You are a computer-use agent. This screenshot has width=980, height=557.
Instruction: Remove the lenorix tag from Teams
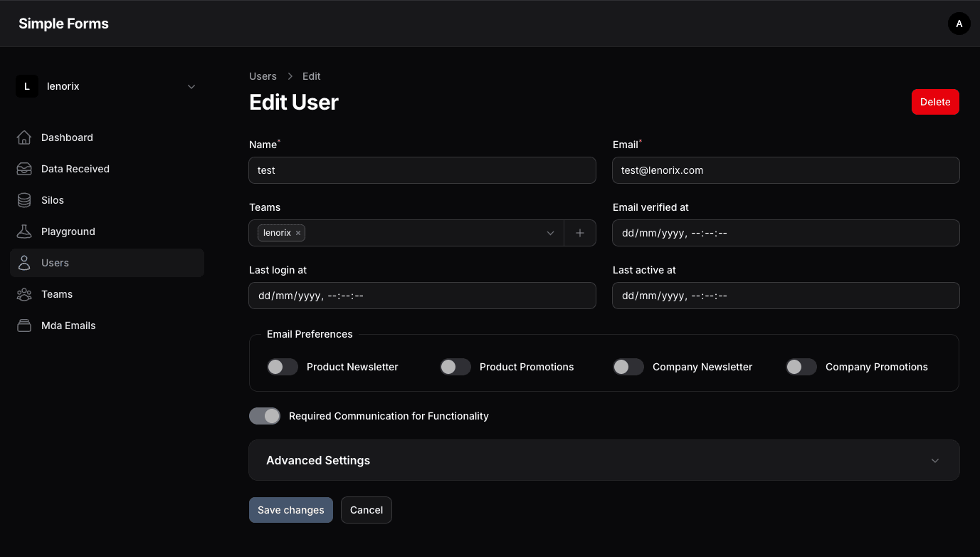(298, 233)
